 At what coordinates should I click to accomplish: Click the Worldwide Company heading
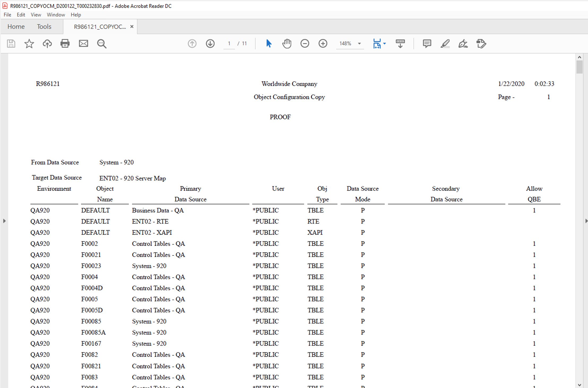pos(289,84)
